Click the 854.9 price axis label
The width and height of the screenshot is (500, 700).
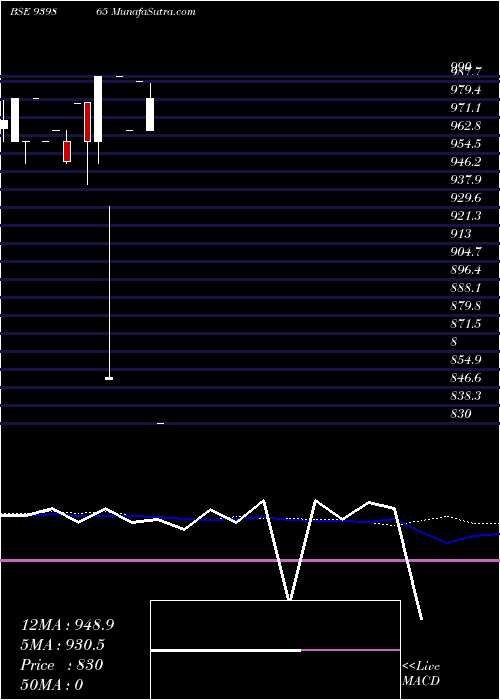466,360
